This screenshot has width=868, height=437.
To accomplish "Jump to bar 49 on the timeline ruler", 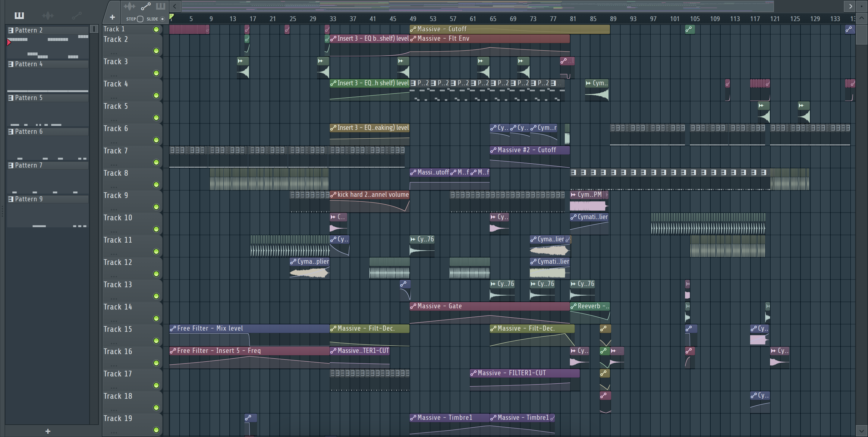I will click(413, 19).
